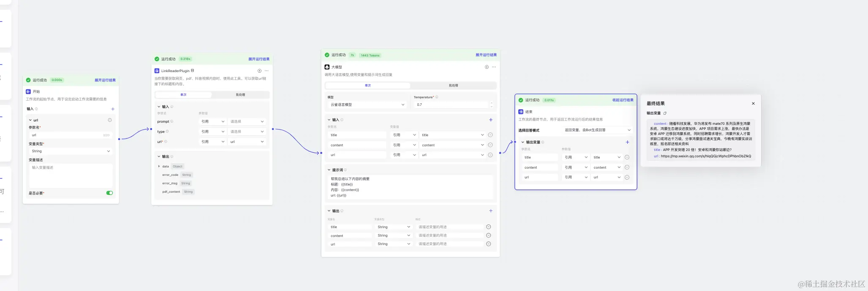
Task: Remove url output in 大模型 node
Action: point(489,244)
